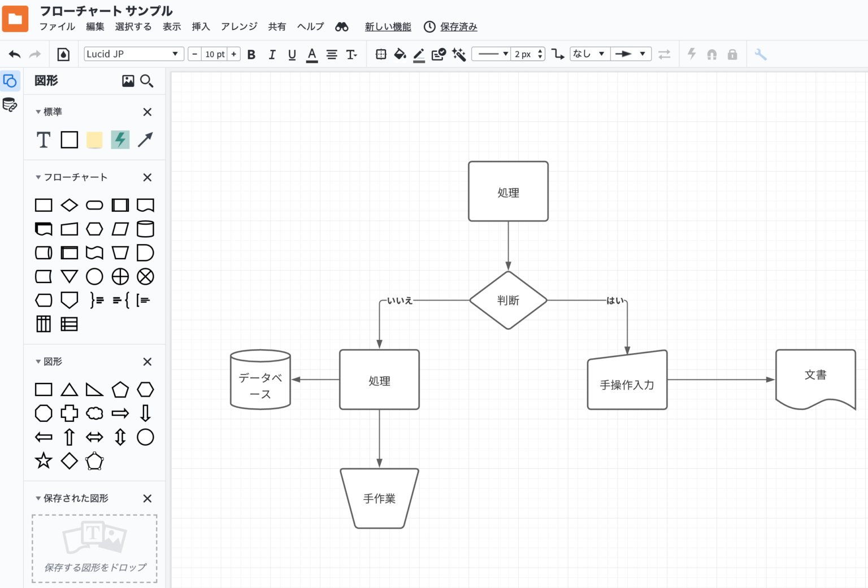Open the fill color bucket tool
Image resolution: width=868 pixels, height=588 pixels.
pyautogui.click(x=400, y=54)
